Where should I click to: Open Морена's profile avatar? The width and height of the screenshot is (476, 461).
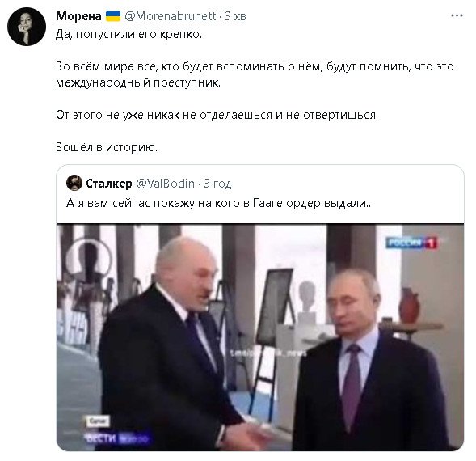(x=27, y=27)
